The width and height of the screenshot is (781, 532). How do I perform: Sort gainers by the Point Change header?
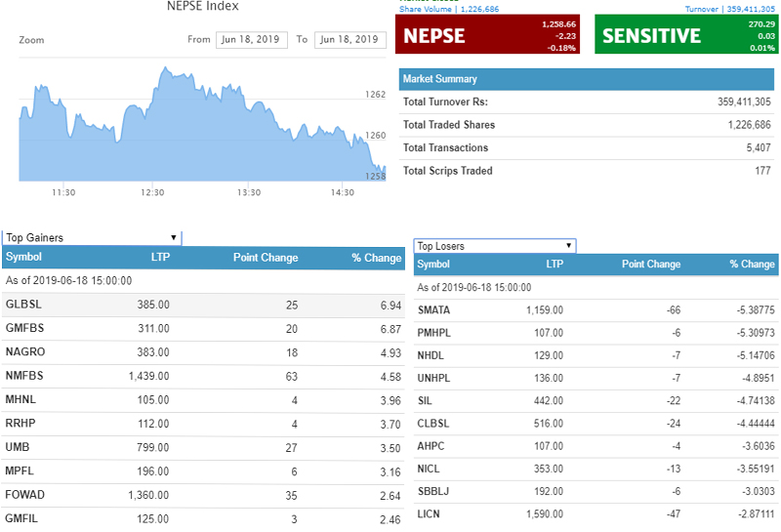[x=266, y=258]
